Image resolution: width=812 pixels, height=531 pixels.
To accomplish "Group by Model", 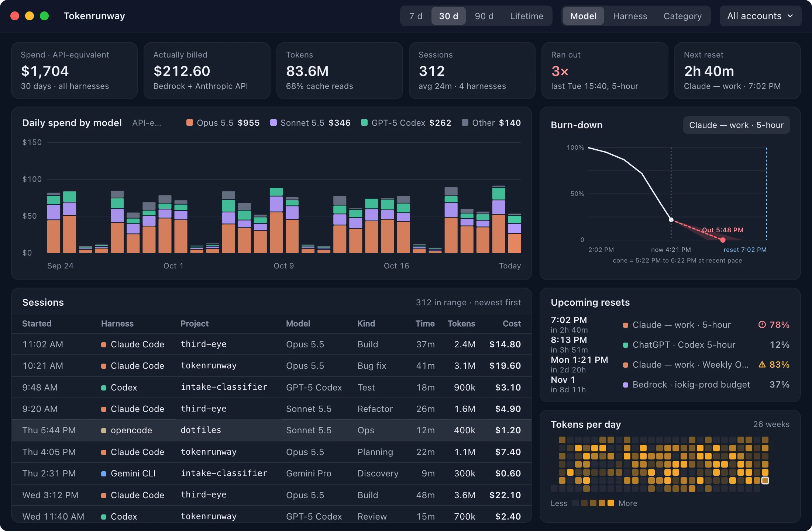I will click(583, 16).
